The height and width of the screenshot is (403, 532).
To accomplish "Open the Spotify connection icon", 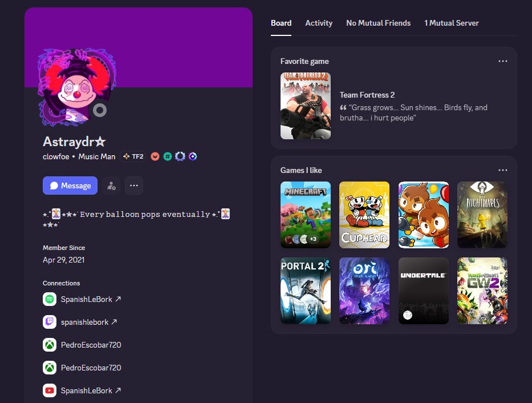I will click(x=49, y=299).
